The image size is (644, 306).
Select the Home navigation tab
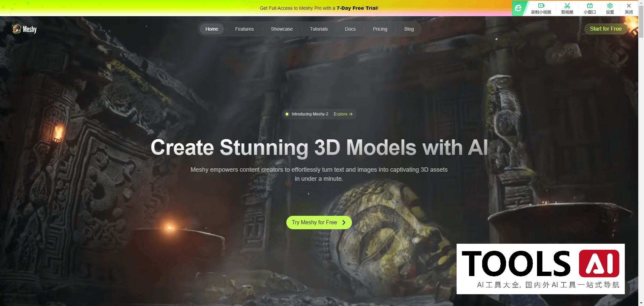(212, 29)
